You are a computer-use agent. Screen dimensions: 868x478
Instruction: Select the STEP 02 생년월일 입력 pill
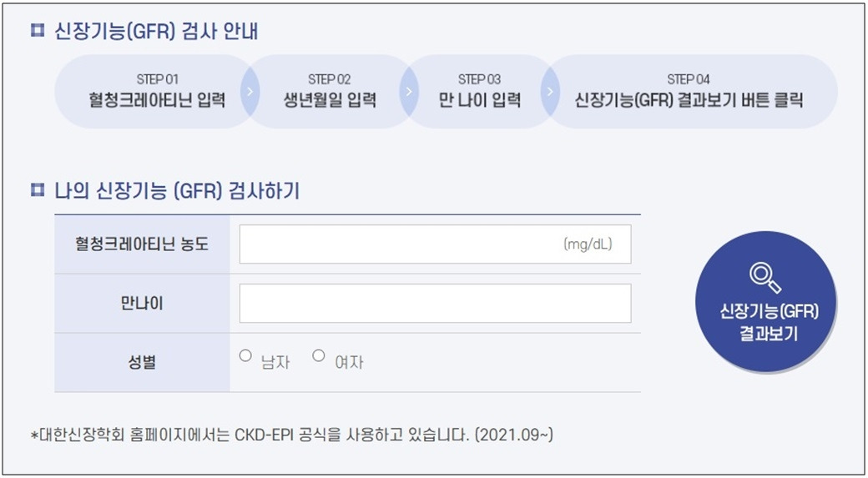(329, 91)
